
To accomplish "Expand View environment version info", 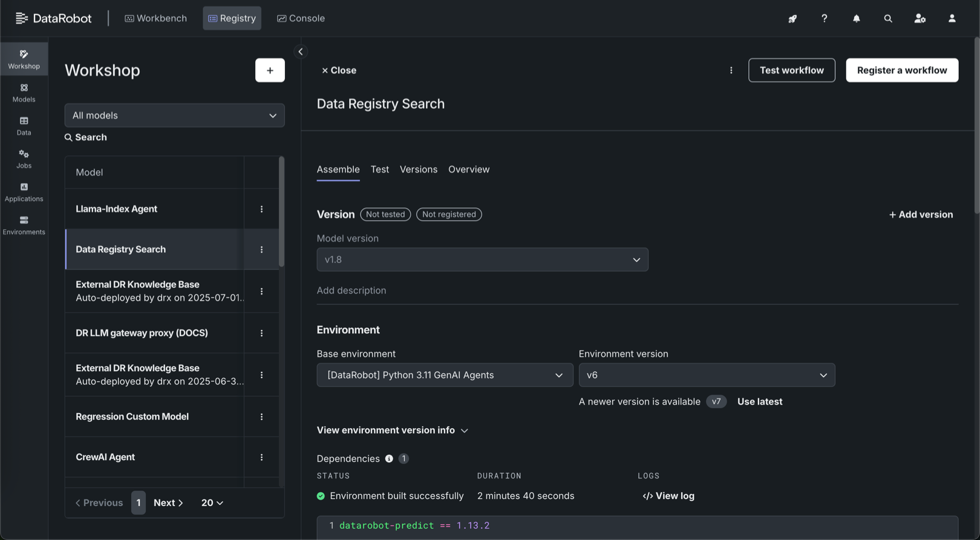I will [392, 431].
